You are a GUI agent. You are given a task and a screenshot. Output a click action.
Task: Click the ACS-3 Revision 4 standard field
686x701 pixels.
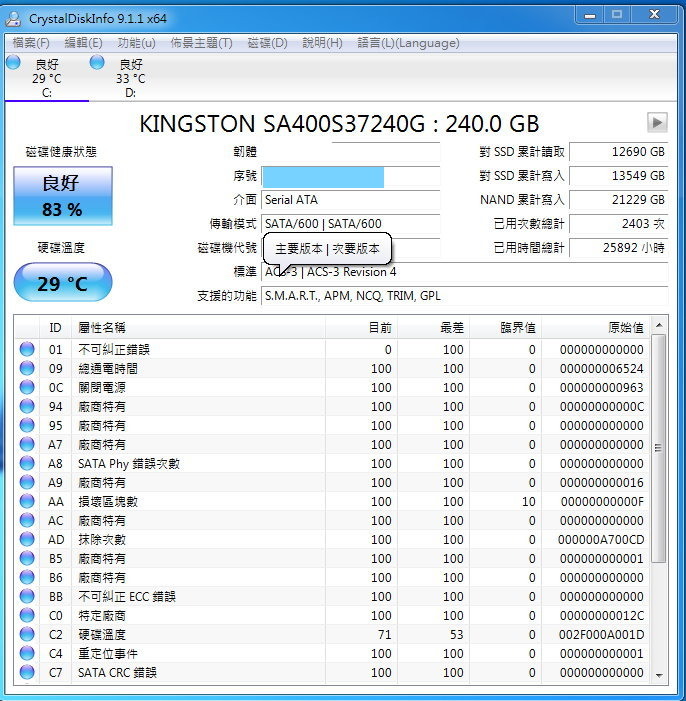(465, 272)
